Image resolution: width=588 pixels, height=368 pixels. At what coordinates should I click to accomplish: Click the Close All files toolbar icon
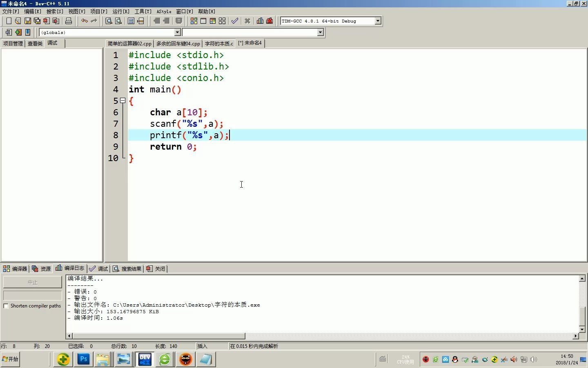56,21
